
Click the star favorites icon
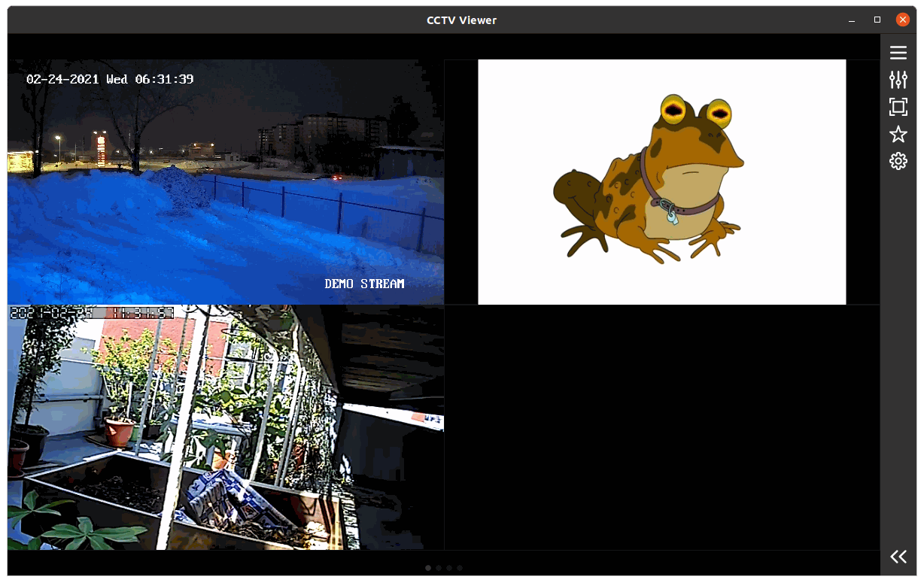(898, 134)
